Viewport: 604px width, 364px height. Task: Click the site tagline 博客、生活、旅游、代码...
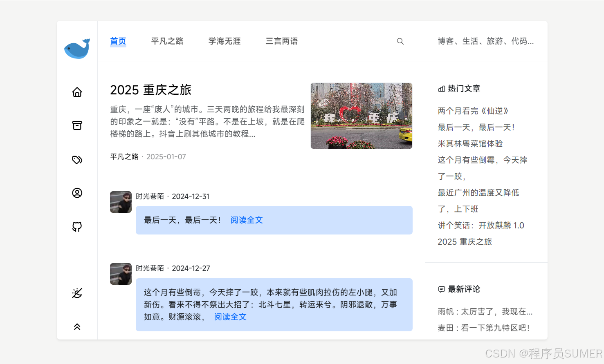coord(486,41)
